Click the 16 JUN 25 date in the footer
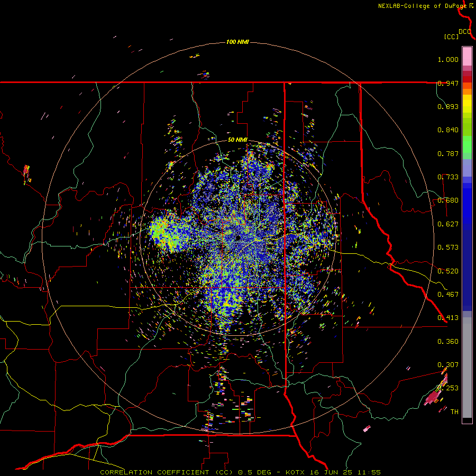The width and height of the screenshot is (476, 476). (x=331, y=472)
